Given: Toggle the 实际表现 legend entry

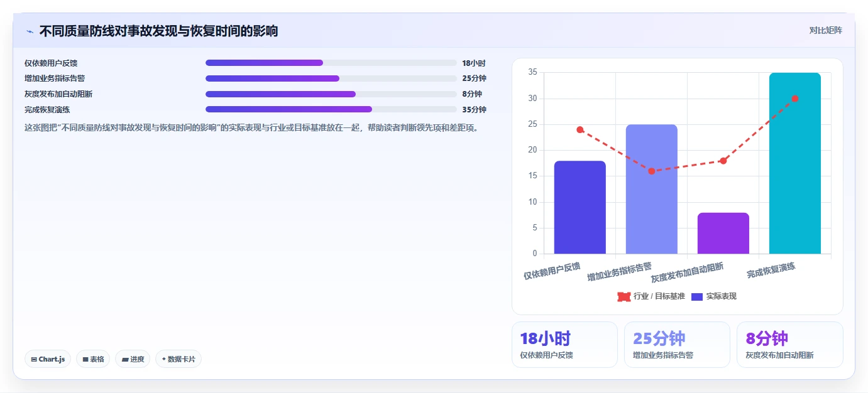Looking at the screenshot, I should pos(714,296).
